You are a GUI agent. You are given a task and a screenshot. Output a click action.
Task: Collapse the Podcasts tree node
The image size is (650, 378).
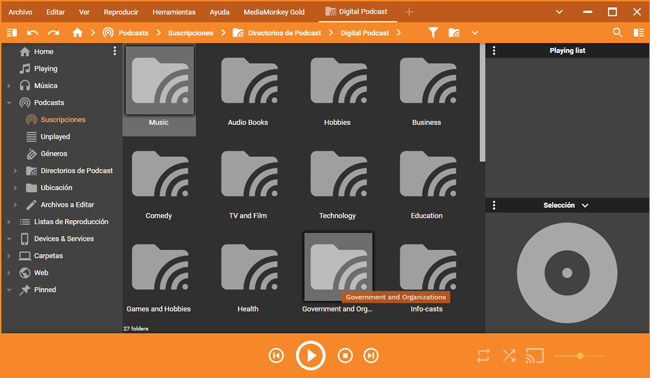(x=9, y=103)
